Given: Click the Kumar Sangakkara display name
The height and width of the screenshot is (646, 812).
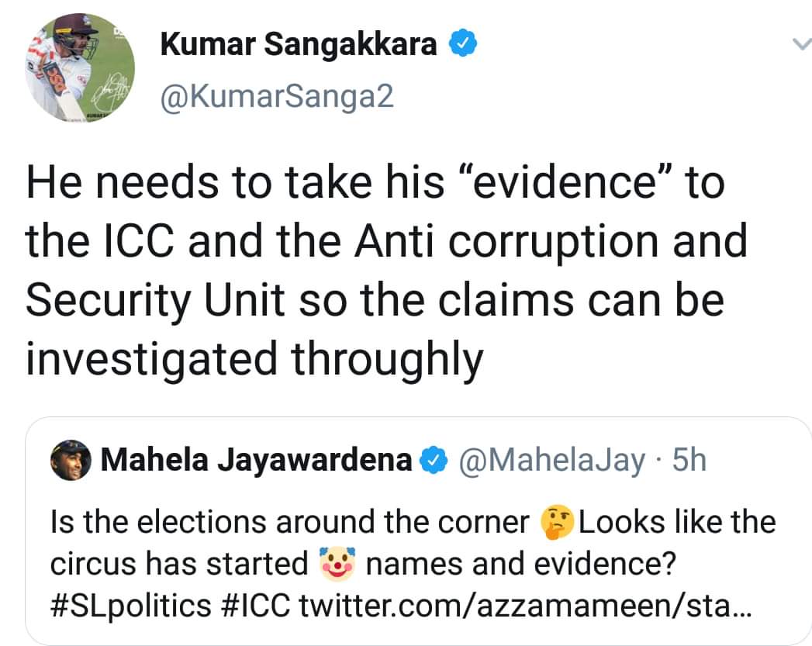Looking at the screenshot, I should pos(299,46).
